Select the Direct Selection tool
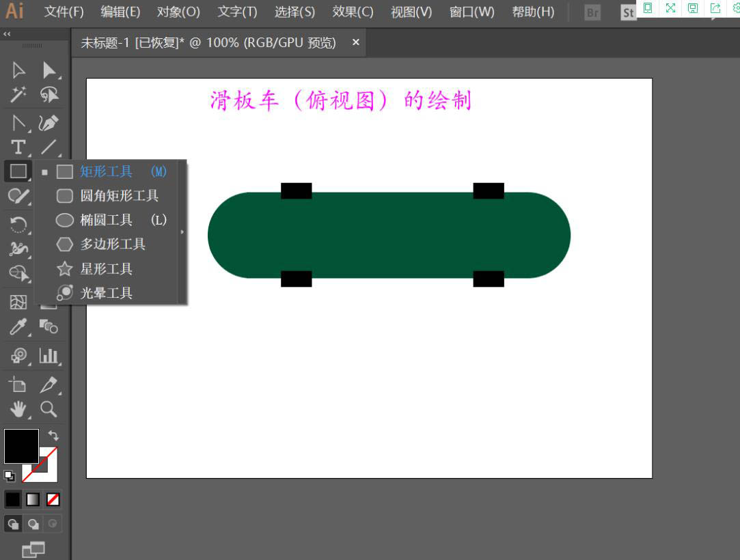The height and width of the screenshot is (560, 740). [x=49, y=70]
